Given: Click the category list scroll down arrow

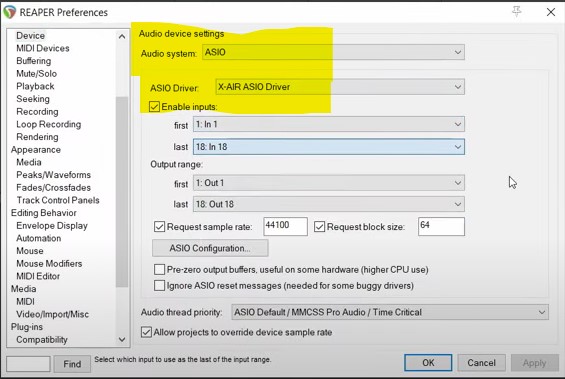Looking at the screenshot, I should [x=122, y=339].
